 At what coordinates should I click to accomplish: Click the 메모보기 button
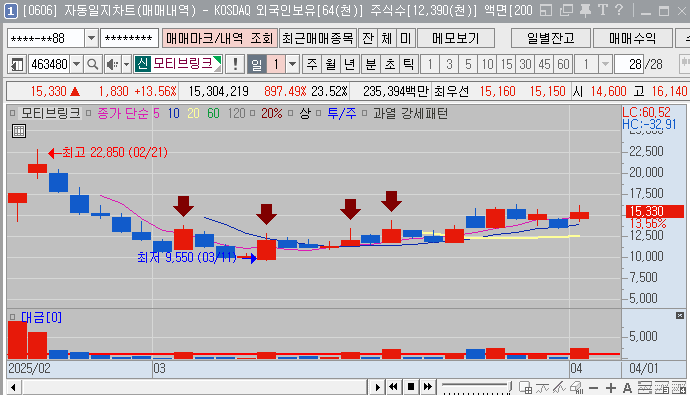tap(455, 38)
